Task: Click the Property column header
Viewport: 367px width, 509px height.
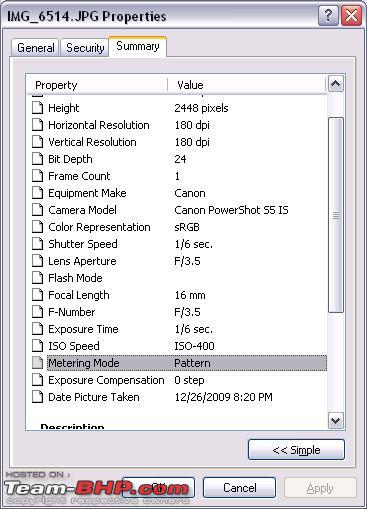Action: pyautogui.click(x=97, y=85)
